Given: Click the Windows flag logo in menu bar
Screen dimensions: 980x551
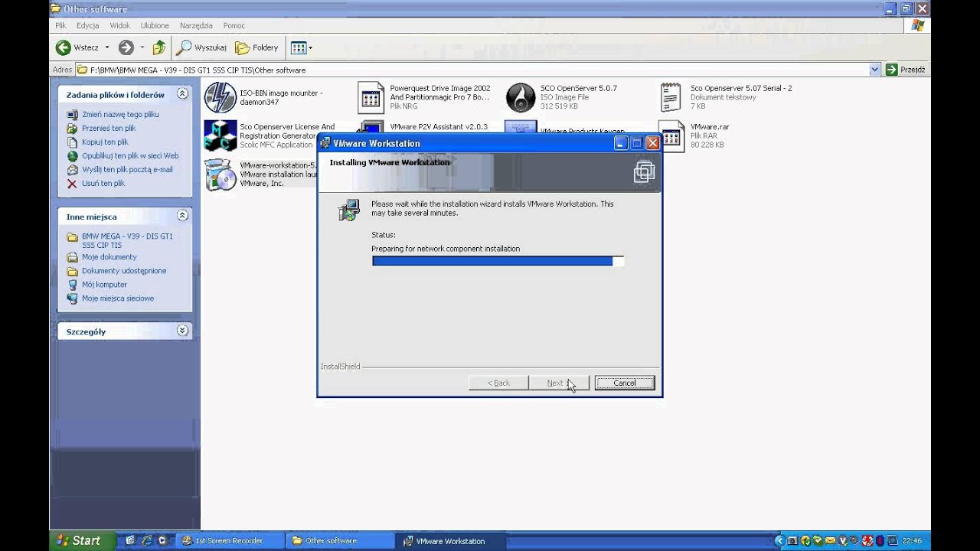Looking at the screenshot, I should tap(917, 25).
